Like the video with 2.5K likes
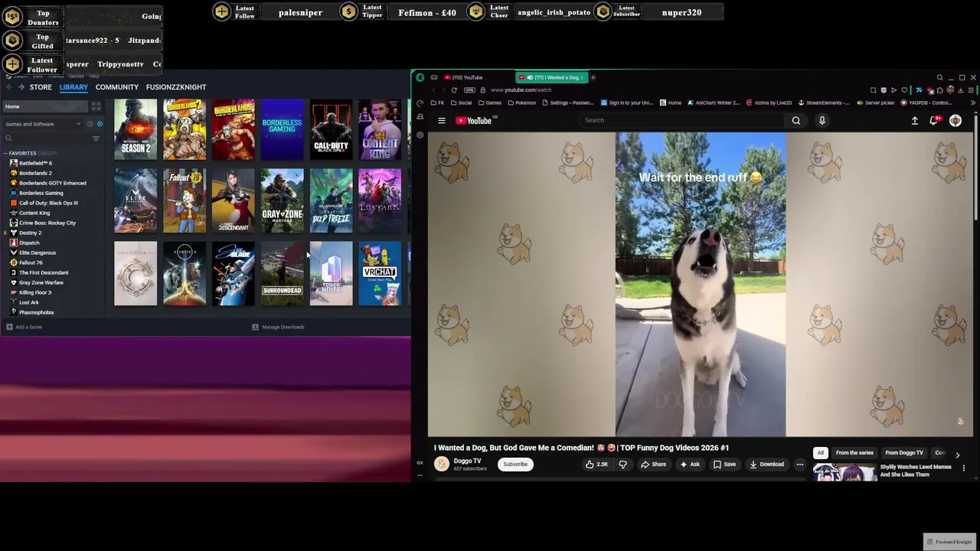Viewport: 980px width, 551px height. click(597, 465)
